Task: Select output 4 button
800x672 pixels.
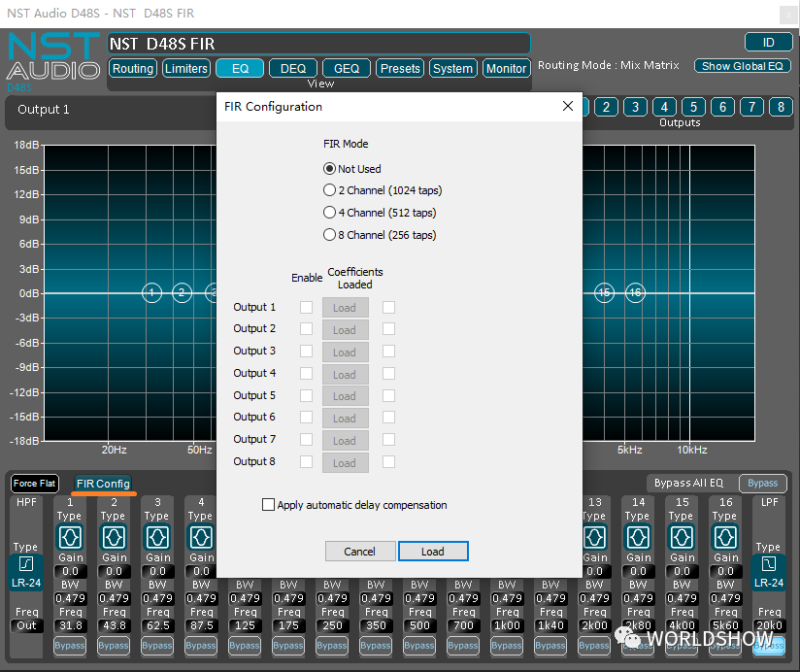Action: tap(664, 107)
